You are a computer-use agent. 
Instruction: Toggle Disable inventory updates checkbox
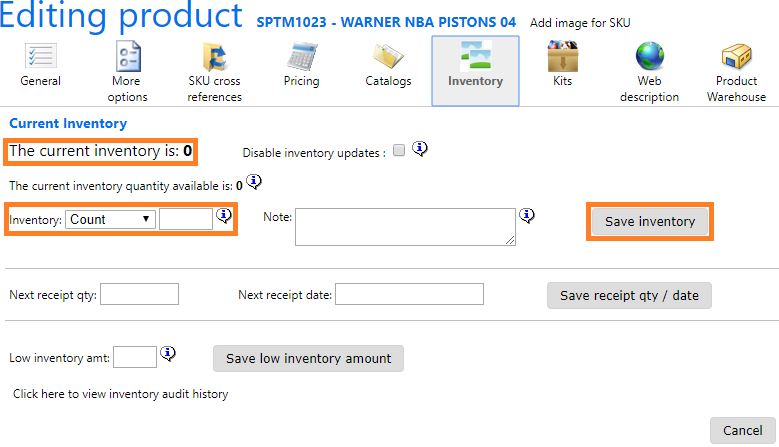pyautogui.click(x=399, y=150)
